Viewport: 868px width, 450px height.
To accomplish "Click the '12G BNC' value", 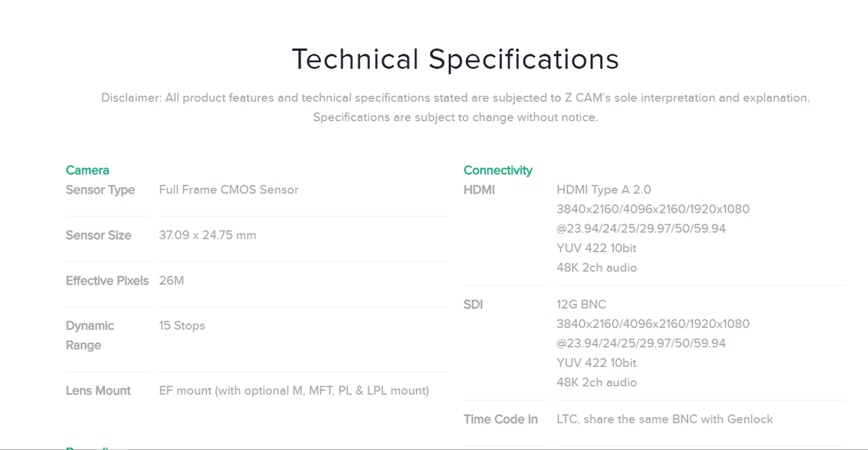I will tap(581, 304).
